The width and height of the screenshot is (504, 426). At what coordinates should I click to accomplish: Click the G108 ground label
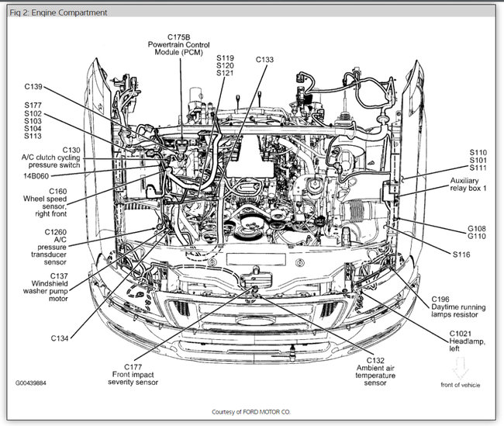[x=477, y=229]
